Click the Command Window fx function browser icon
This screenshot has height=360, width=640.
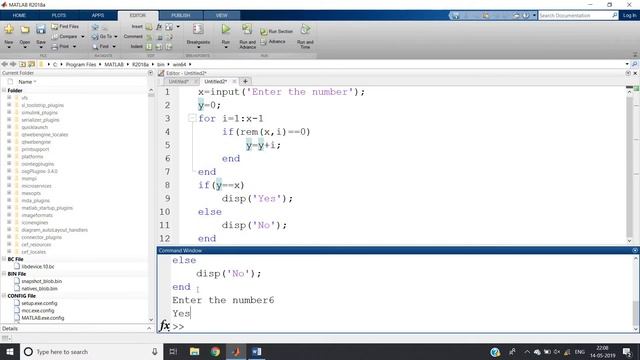165,326
